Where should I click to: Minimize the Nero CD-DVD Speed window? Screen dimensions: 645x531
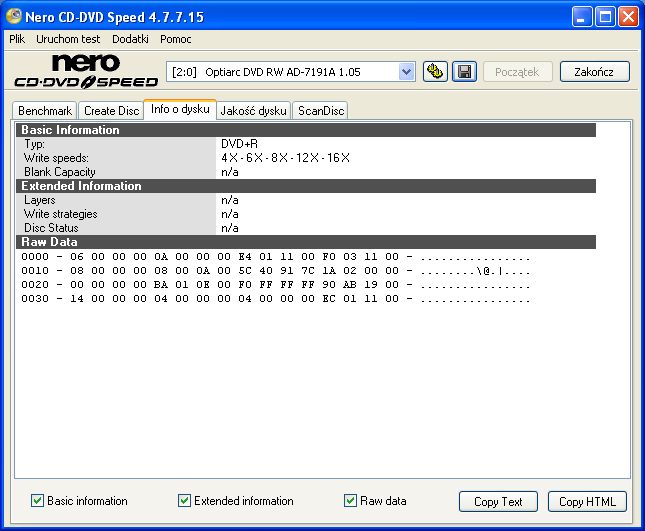point(582,17)
